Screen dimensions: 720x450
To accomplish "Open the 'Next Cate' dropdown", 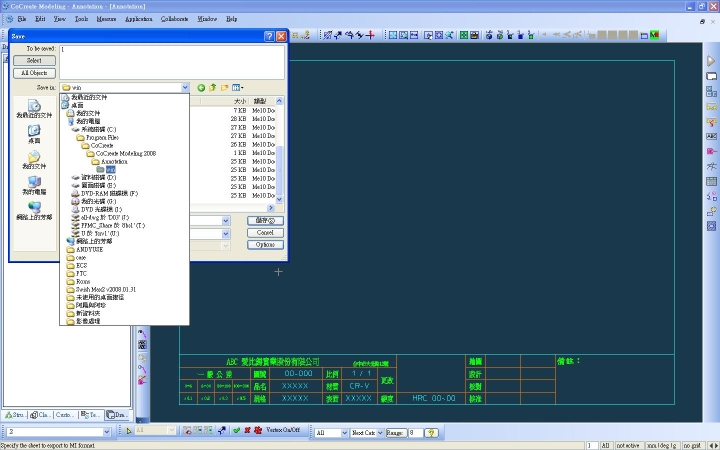I will 380,433.
